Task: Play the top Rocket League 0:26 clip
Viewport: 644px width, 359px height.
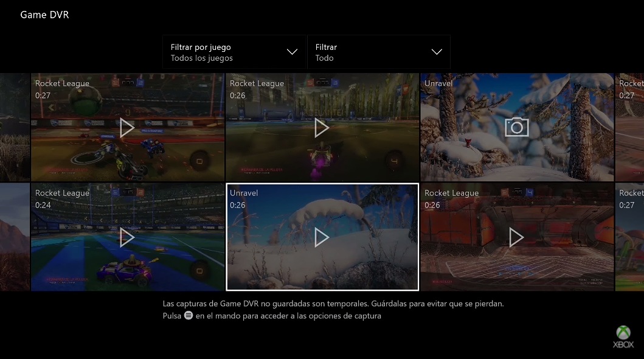Action: coord(322,128)
